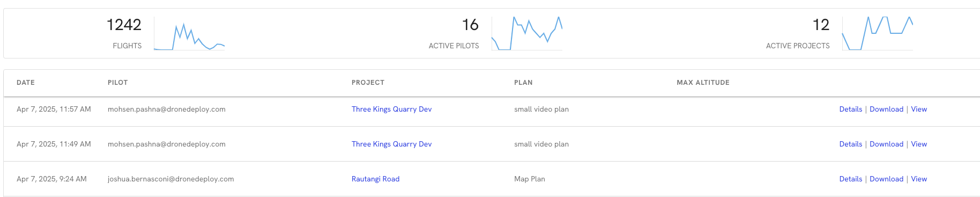
Task: View the Rautangi Road flight
Action: point(919,179)
